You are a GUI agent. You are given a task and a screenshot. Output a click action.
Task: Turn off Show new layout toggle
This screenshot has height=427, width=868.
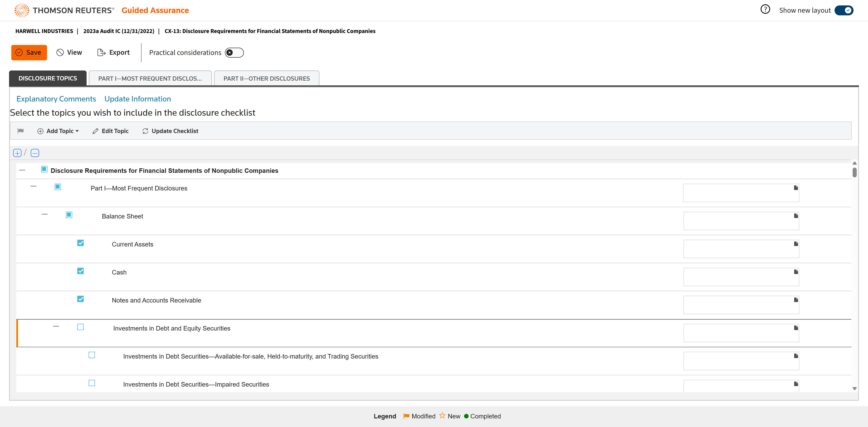(844, 10)
